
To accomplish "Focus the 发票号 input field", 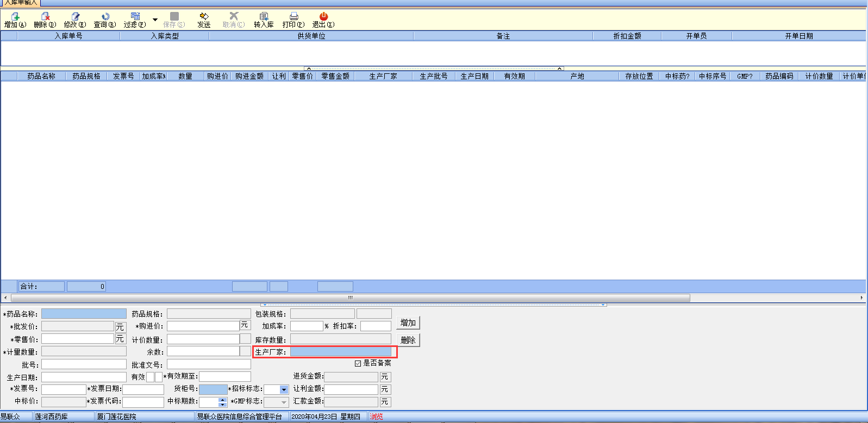I will (x=64, y=389).
